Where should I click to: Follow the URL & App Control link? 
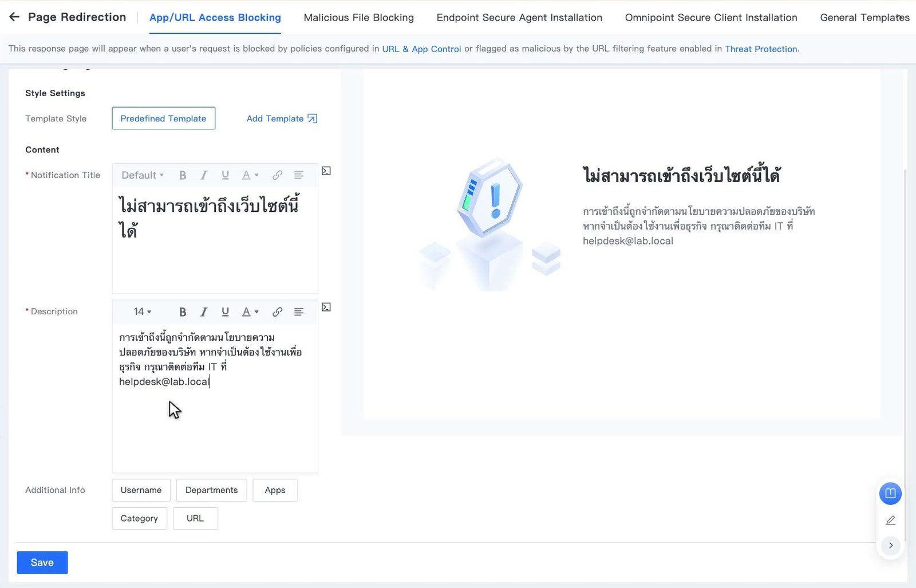[x=421, y=49]
